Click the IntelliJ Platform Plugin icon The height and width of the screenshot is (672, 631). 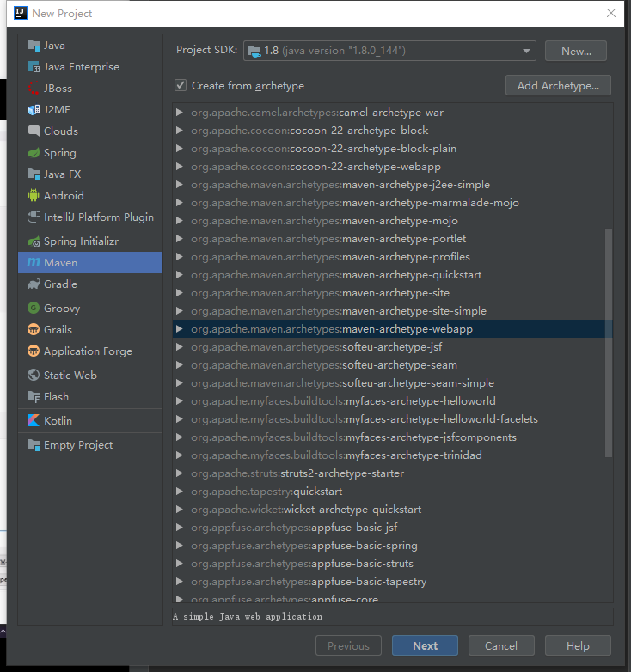(34, 217)
